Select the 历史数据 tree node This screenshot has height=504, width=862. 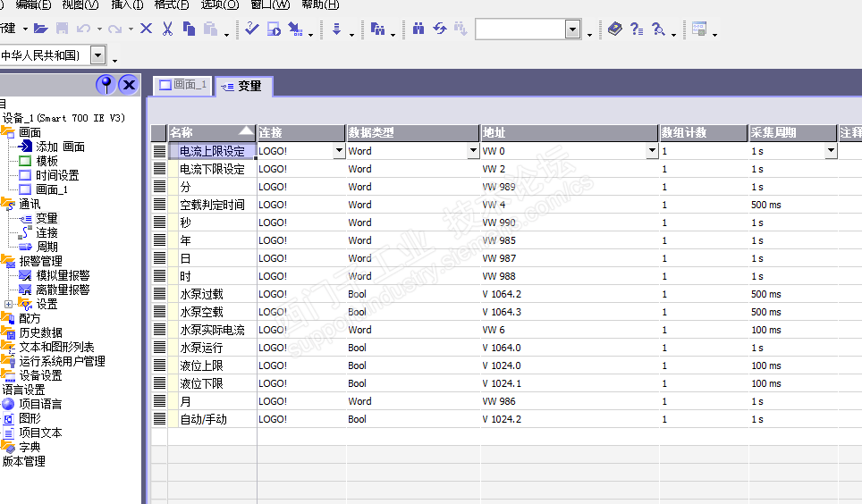(x=40, y=332)
